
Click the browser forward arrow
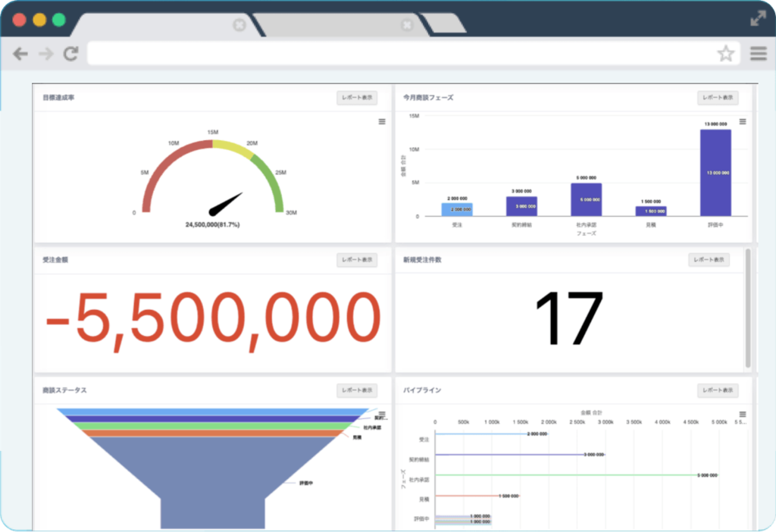click(45, 54)
